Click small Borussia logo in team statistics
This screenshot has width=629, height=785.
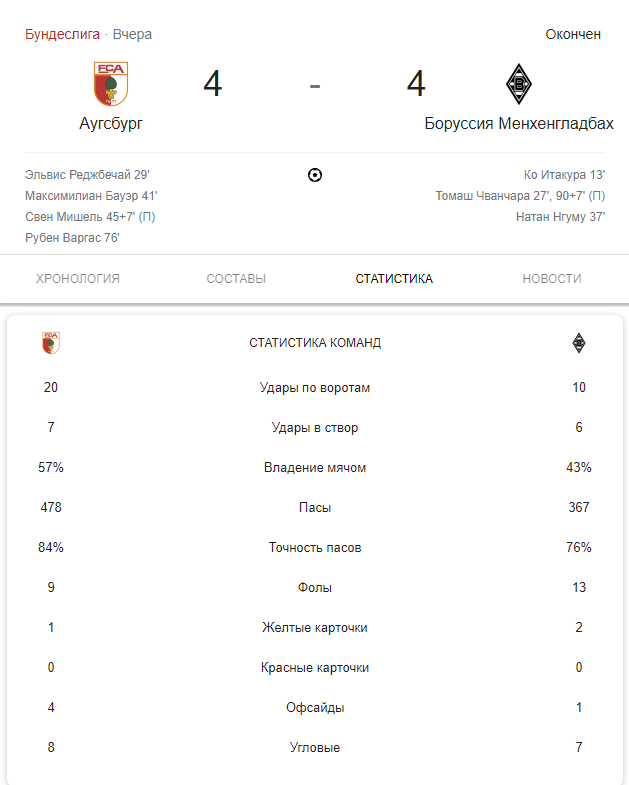(579, 343)
